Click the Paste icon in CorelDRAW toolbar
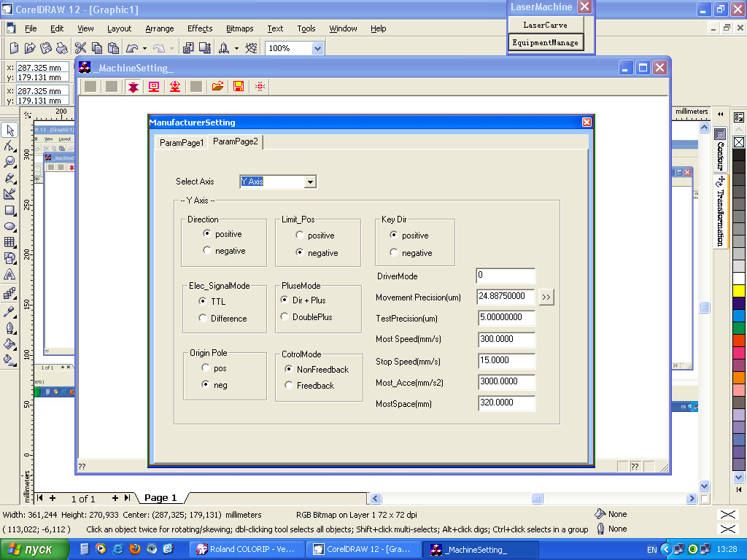Viewport: 747px width, 560px height. pos(113,48)
